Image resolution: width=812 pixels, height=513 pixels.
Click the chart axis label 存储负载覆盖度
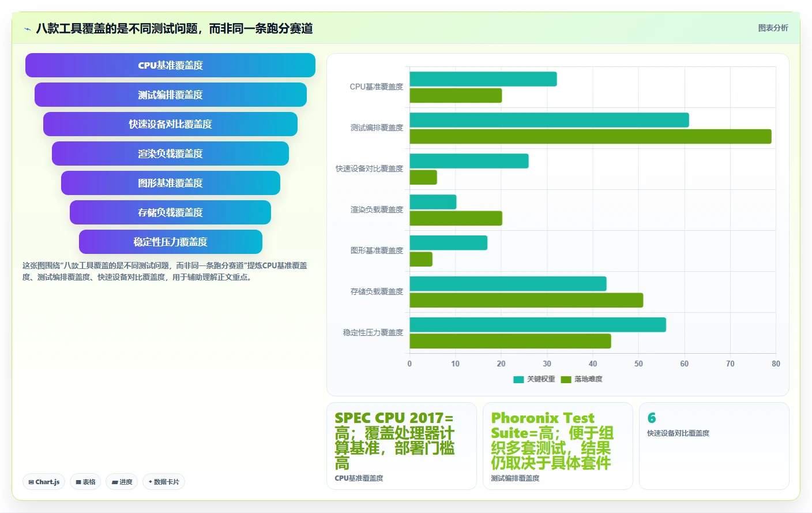pos(377,292)
